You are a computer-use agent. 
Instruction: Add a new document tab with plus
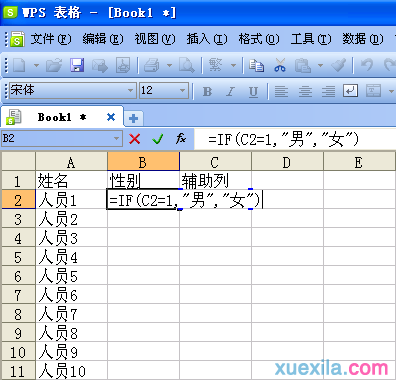[134, 118]
